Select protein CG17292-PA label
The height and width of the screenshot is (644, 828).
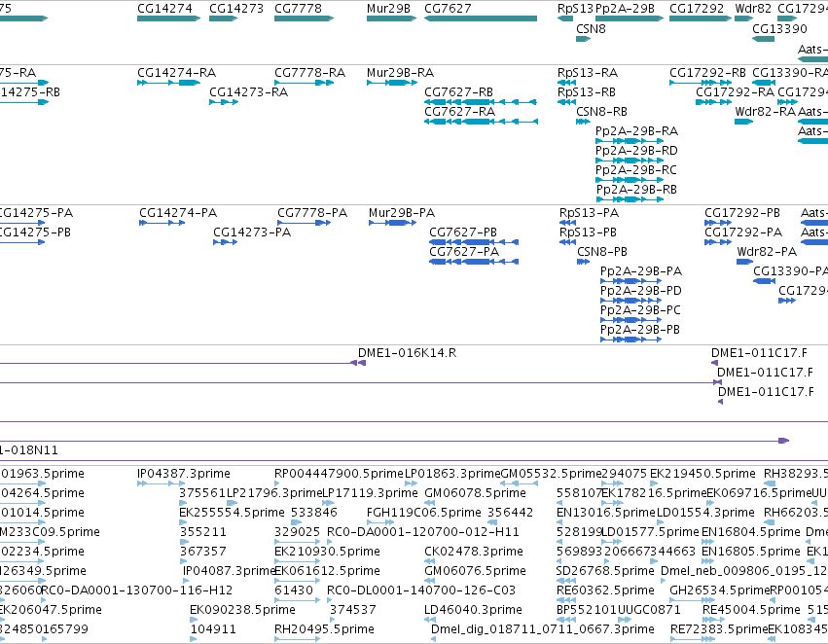coord(743,233)
